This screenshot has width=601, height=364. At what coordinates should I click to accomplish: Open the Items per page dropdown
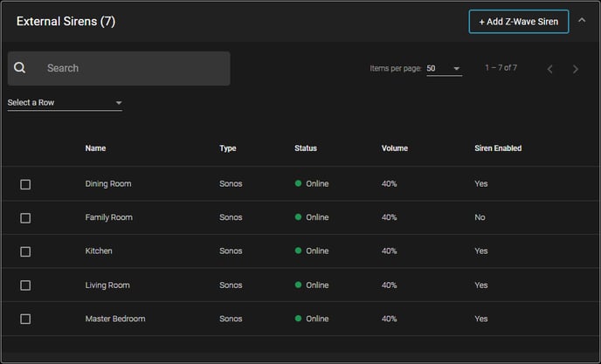[445, 69]
